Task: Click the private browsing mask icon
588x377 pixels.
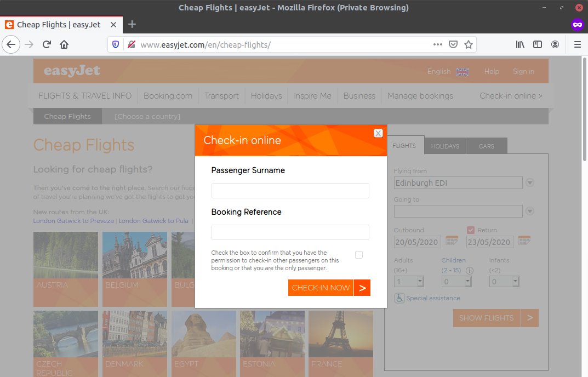Action: pyautogui.click(x=578, y=25)
